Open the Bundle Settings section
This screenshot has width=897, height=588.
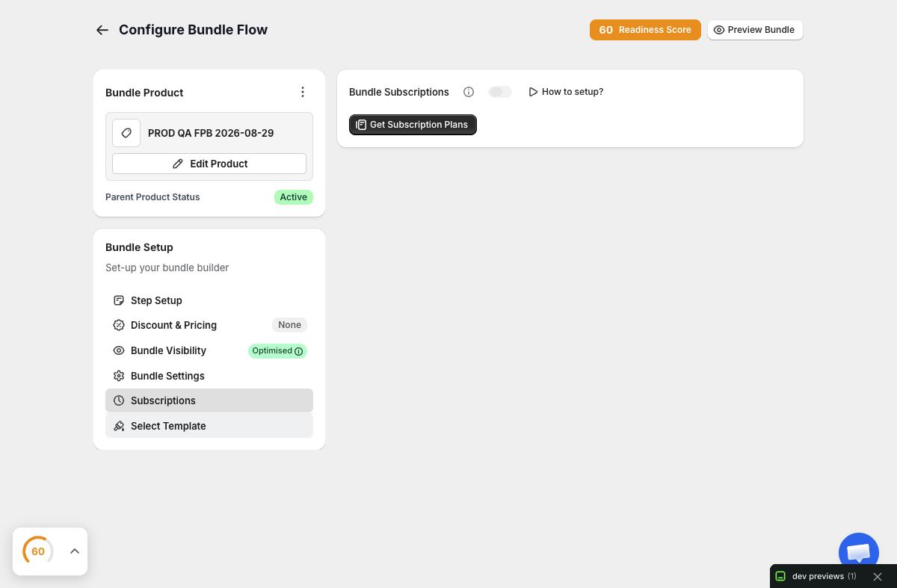[x=209, y=376]
